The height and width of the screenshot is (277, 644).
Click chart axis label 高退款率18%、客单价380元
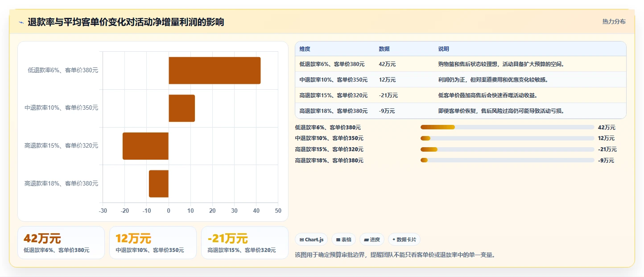click(62, 183)
